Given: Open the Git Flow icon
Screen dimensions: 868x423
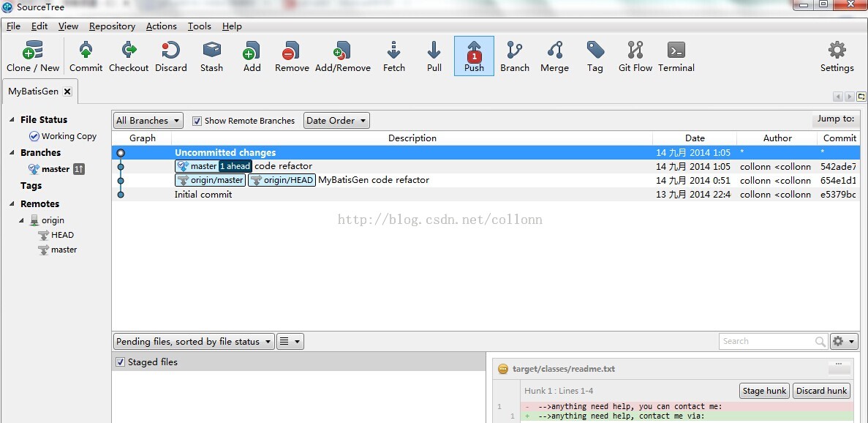Looking at the screenshot, I should coord(634,55).
